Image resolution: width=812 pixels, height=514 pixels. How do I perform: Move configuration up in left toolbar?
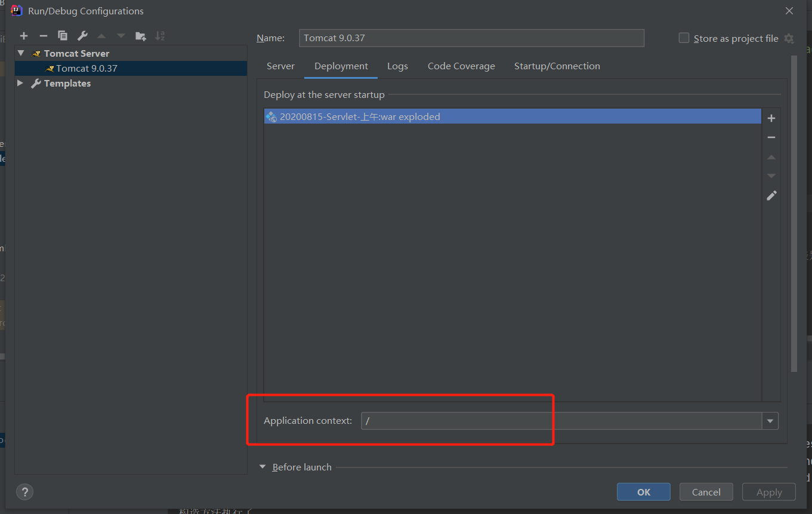click(101, 36)
